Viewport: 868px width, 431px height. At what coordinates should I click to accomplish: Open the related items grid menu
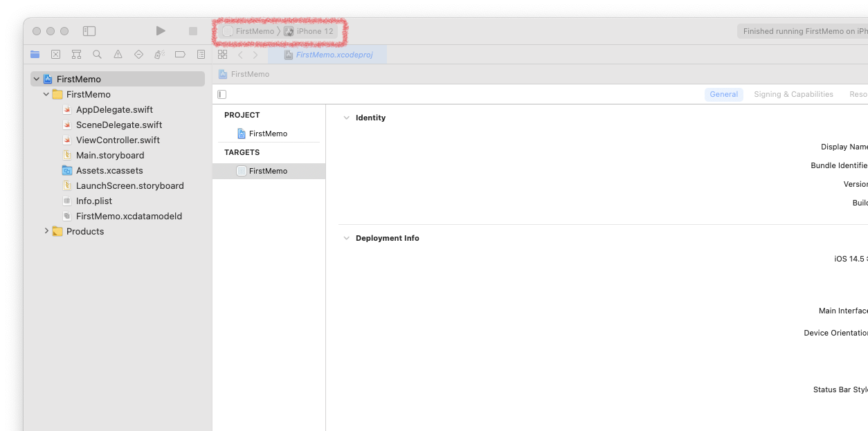tap(222, 55)
